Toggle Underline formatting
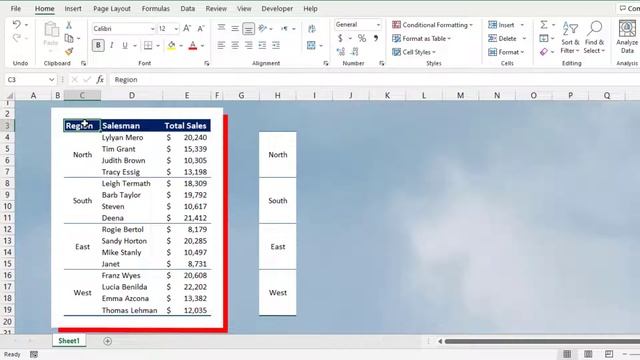 pos(125,45)
